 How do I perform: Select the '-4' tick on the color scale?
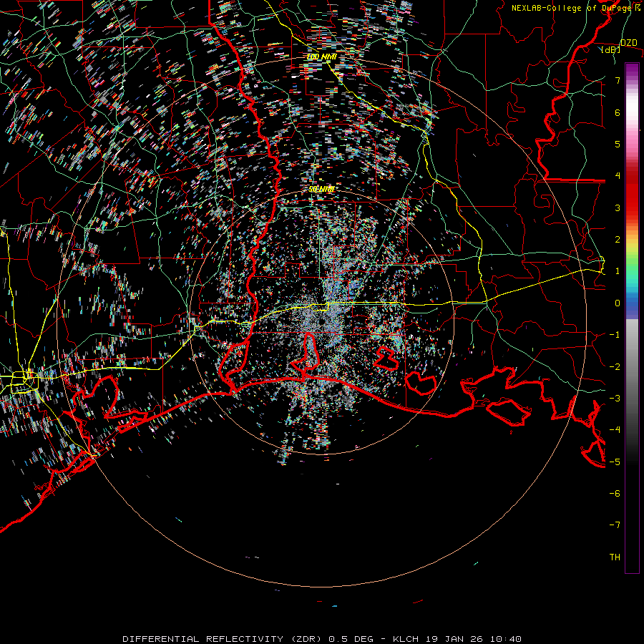pos(615,430)
